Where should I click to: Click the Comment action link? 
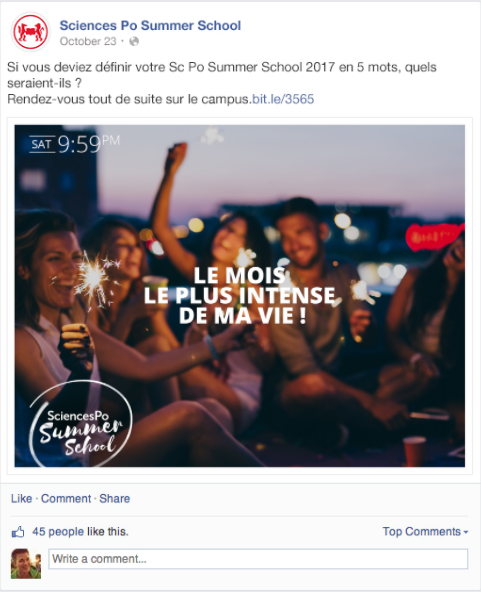(66, 498)
